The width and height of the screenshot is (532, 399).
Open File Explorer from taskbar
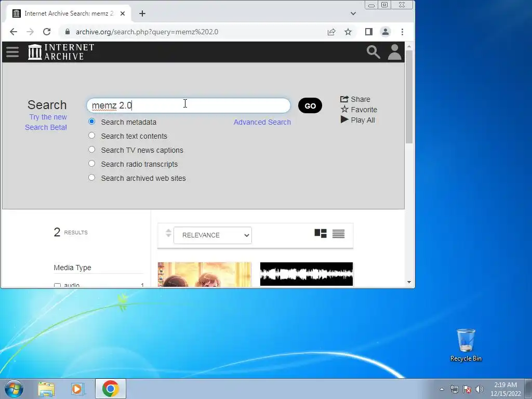click(x=46, y=389)
